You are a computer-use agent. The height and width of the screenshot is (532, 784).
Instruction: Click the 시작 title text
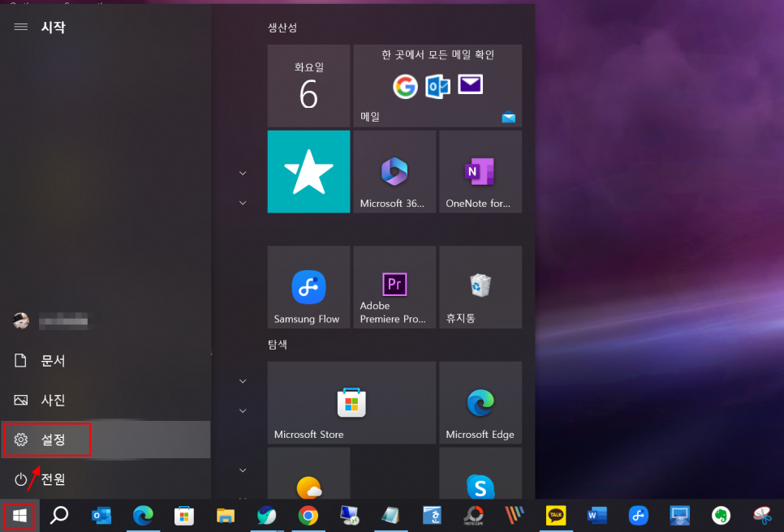[53, 27]
